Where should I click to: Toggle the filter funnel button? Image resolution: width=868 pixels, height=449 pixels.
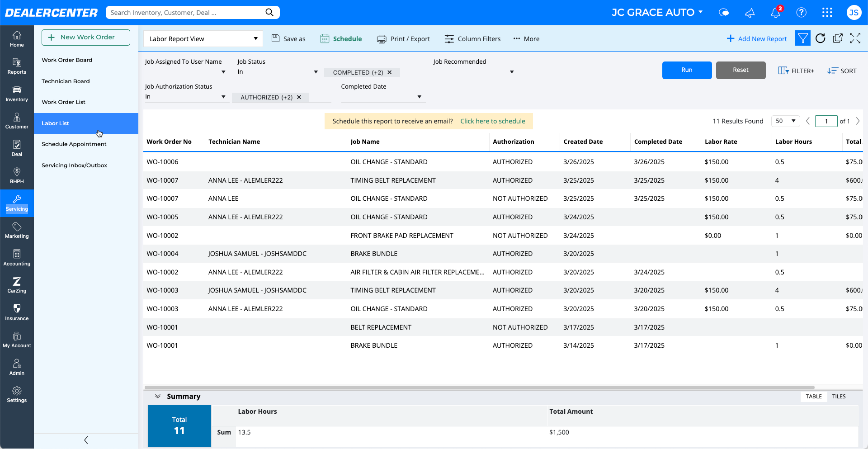[x=803, y=38]
